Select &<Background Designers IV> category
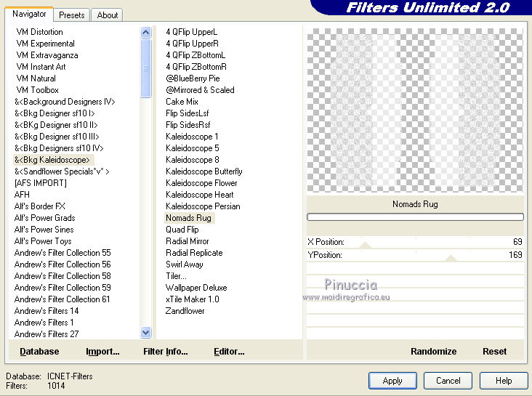 click(65, 102)
